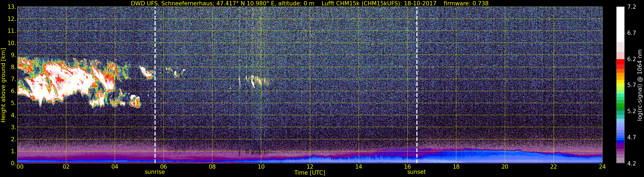This screenshot has height=177, width=644.
Task: Click the date "18-10-2017" in the plot title
Action: (x=420, y=3)
